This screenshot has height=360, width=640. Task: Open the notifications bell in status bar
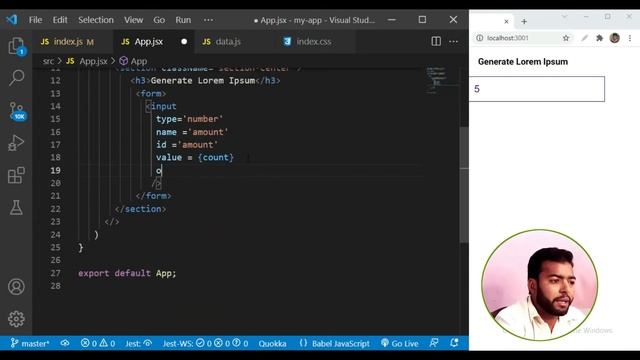pos(454,343)
